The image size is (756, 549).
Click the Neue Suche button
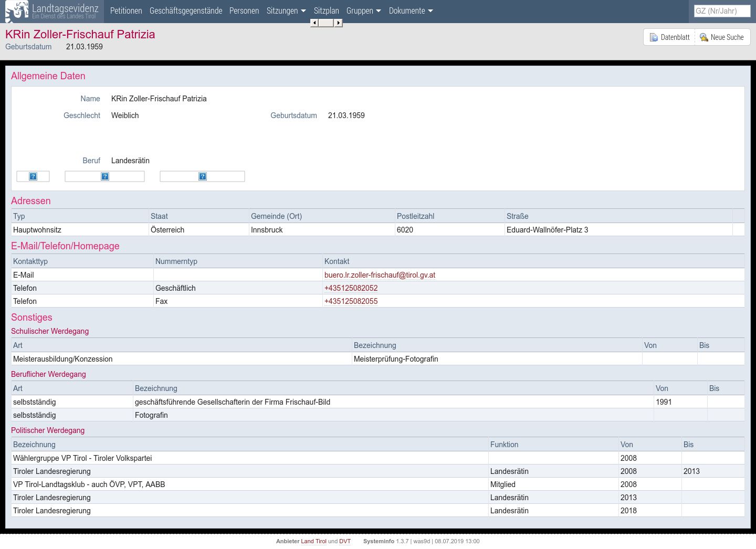[722, 37]
